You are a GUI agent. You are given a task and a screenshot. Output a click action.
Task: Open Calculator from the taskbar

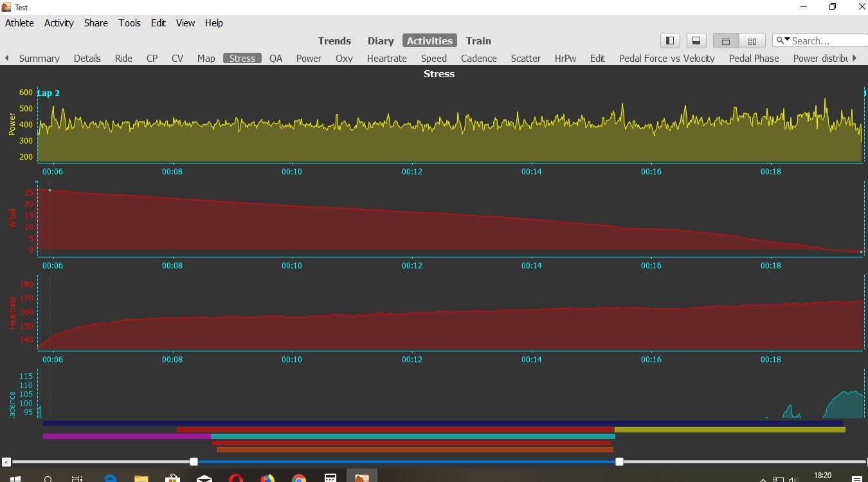tap(330, 478)
